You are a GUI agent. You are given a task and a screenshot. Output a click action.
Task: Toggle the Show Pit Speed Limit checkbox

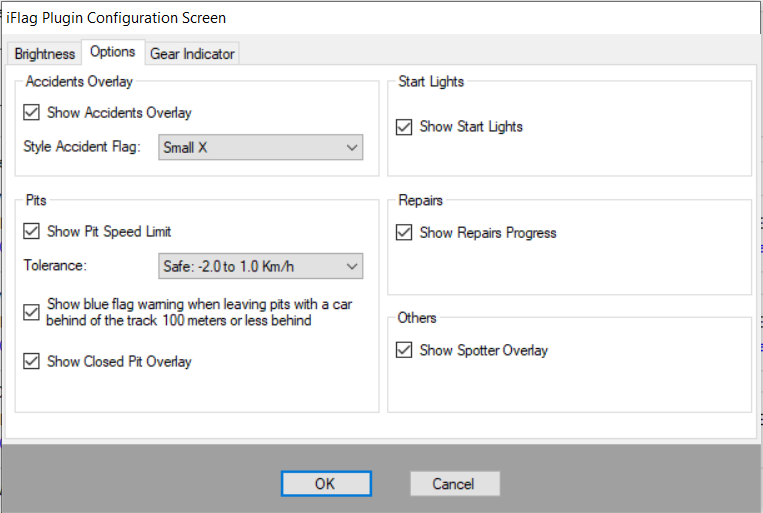pyautogui.click(x=32, y=231)
